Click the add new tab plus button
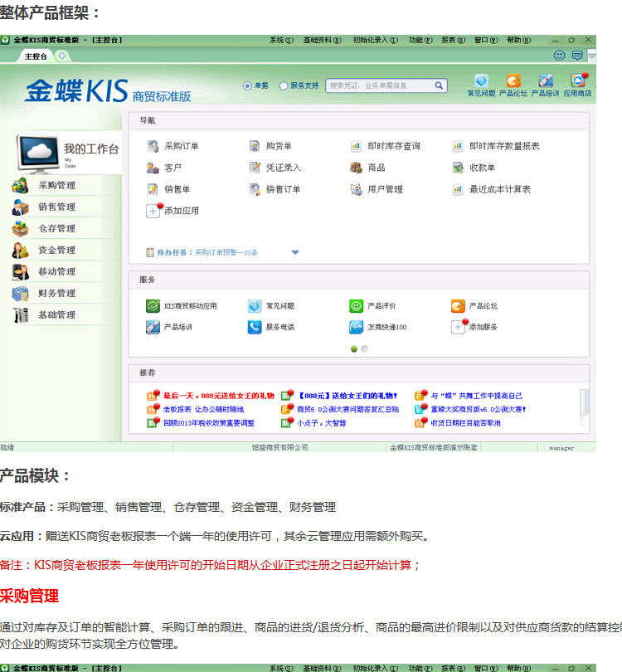Image resolution: width=622 pixels, height=672 pixels. (62, 56)
